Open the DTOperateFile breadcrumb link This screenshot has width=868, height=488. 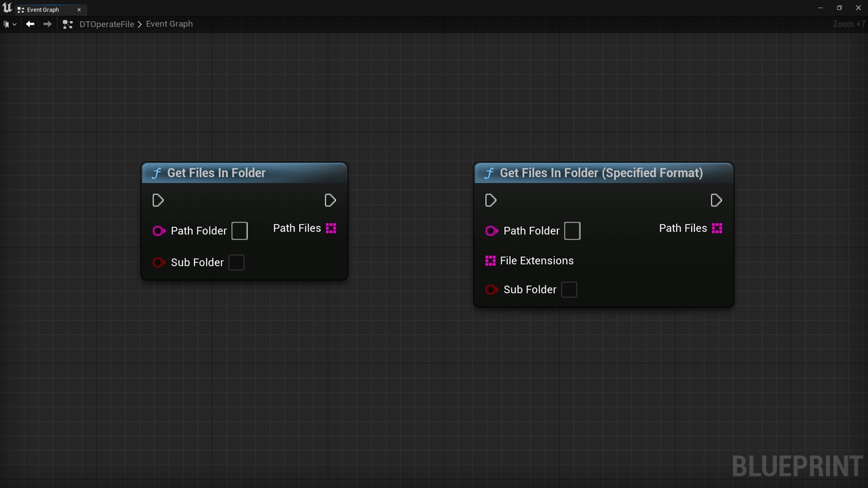pyautogui.click(x=106, y=24)
